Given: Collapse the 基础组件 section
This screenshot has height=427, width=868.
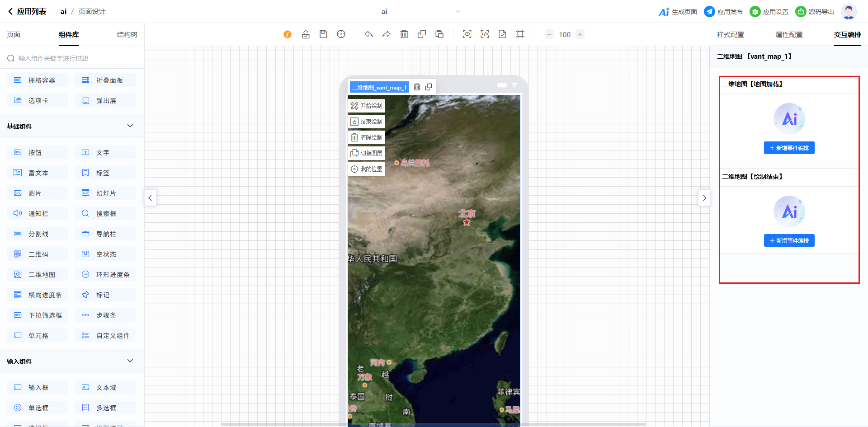Looking at the screenshot, I should (x=130, y=126).
